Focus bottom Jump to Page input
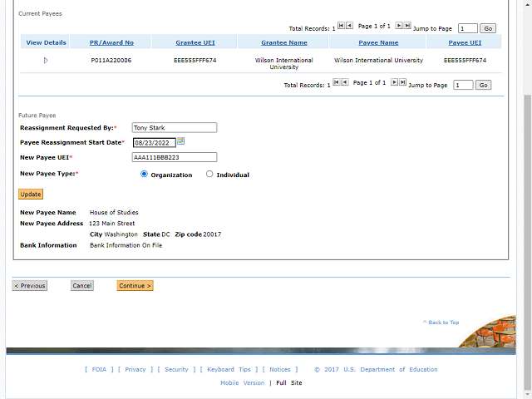The image size is (532, 399). point(463,85)
